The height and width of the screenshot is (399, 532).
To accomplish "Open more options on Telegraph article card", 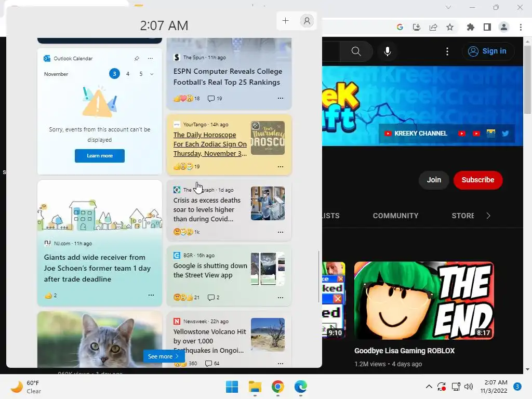I will coord(280,232).
